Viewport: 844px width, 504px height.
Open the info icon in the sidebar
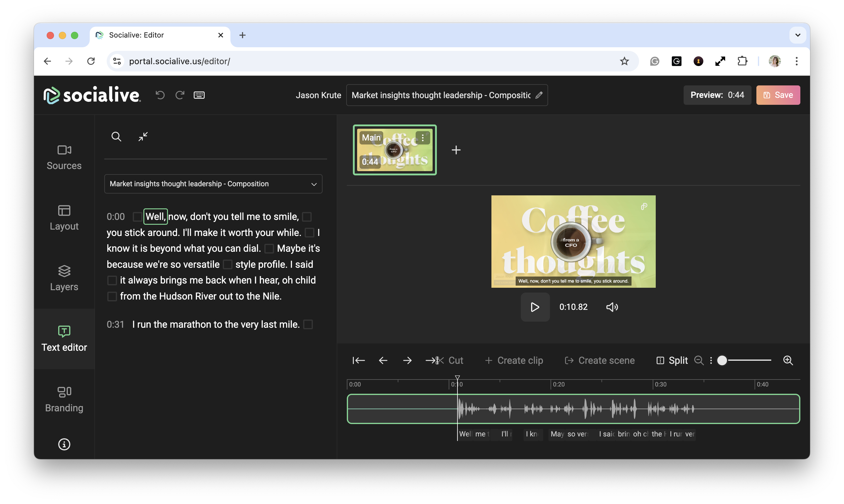pyautogui.click(x=64, y=444)
